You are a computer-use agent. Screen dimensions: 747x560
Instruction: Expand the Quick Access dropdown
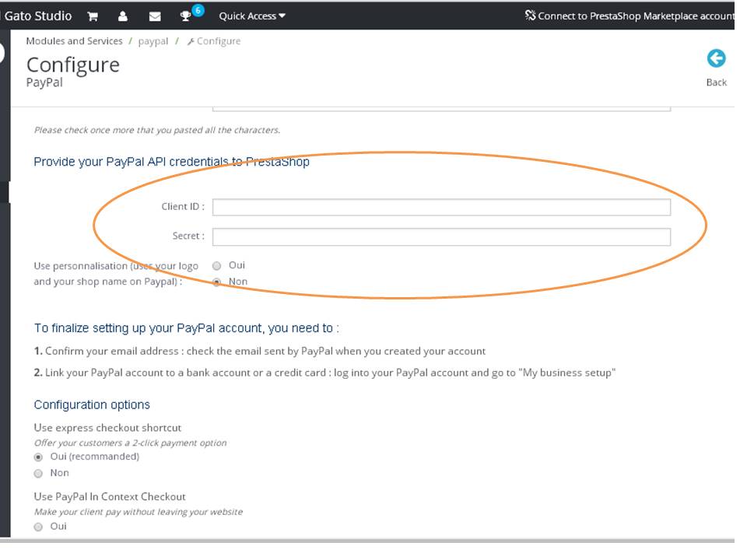(x=252, y=16)
